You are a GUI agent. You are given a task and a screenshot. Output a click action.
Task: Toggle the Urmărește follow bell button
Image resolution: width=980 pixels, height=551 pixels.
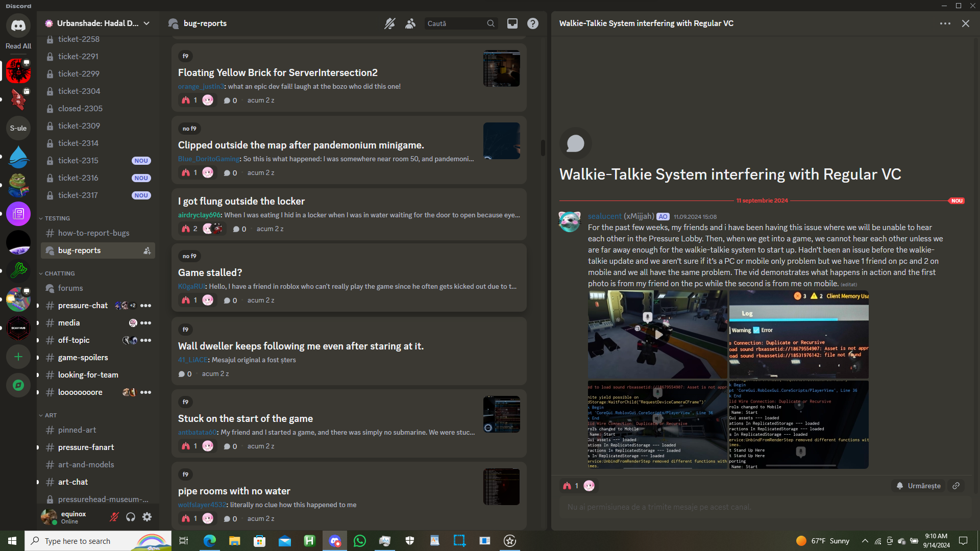click(x=918, y=486)
